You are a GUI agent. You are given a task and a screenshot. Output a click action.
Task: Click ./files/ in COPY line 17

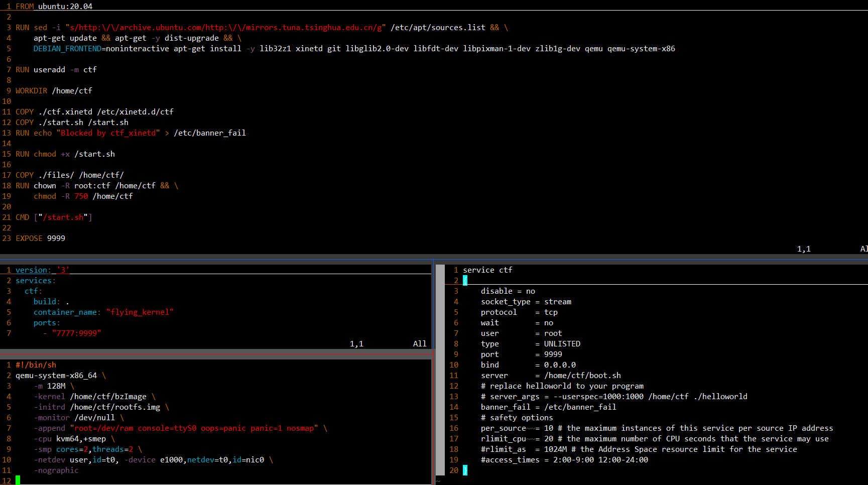(x=56, y=175)
